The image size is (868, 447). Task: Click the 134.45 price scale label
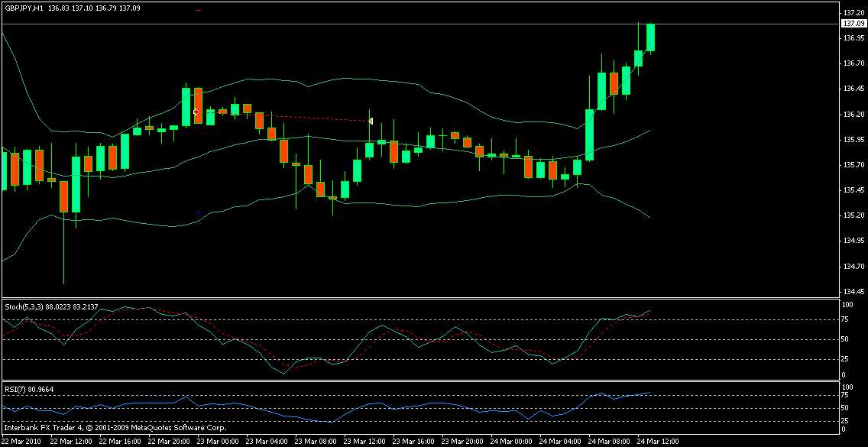point(853,292)
